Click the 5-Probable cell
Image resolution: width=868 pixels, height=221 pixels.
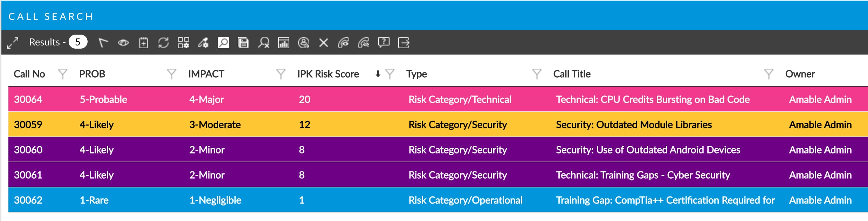click(x=103, y=99)
